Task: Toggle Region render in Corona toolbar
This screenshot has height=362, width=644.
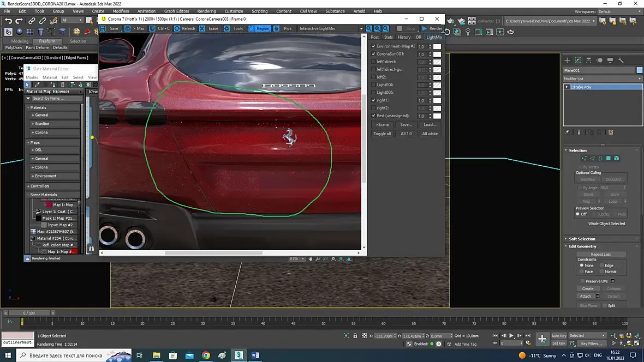Action: (259, 28)
